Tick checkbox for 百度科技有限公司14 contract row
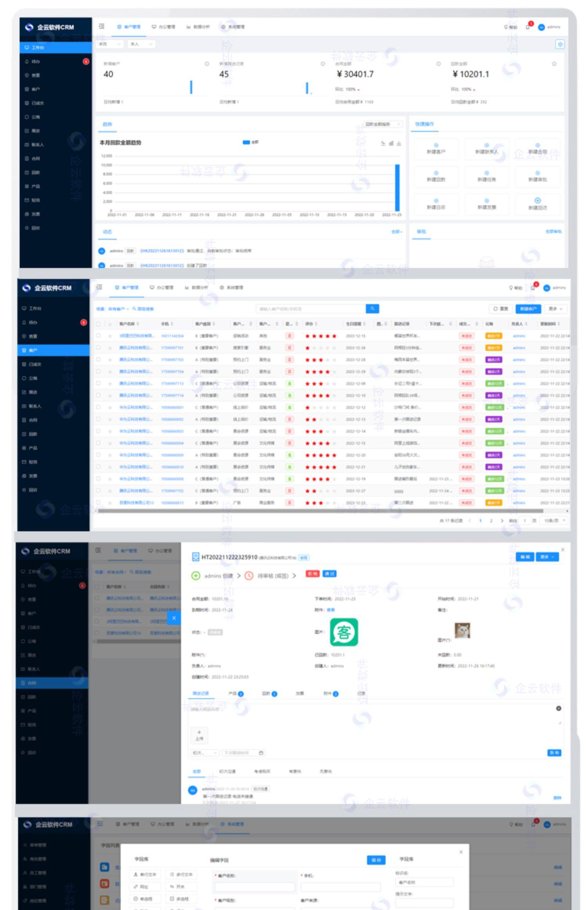This screenshot has height=910, width=588. click(x=97, y=633)
